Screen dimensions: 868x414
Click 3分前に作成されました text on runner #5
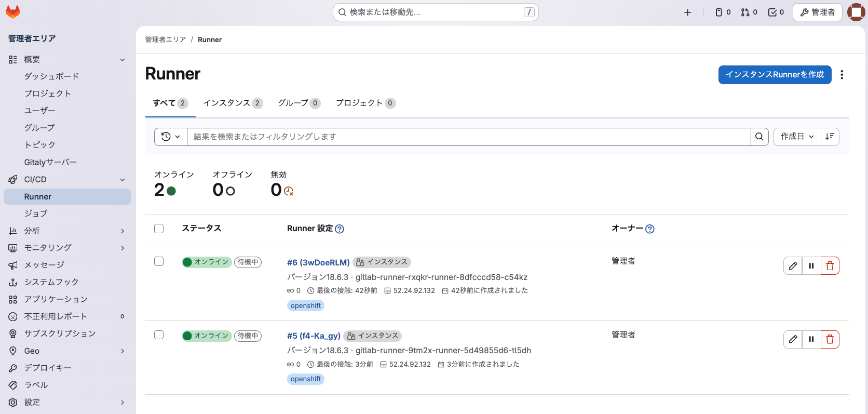tap(483, 365)
